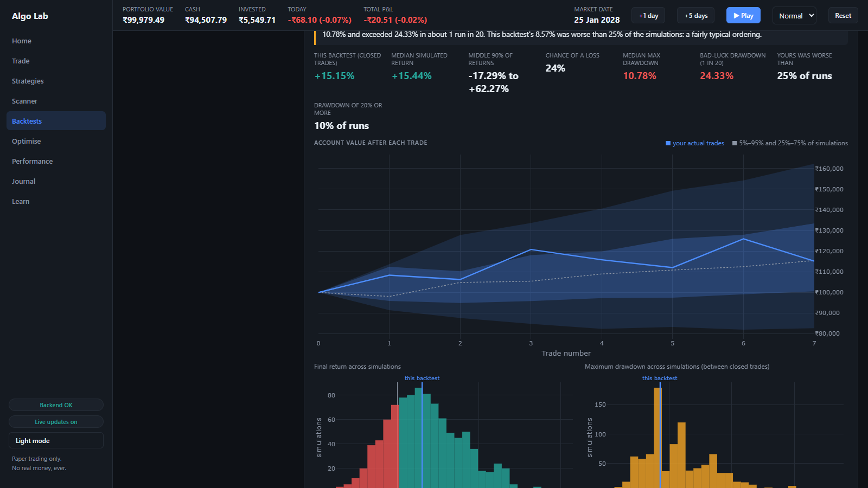The width and height of the screenshot is (868, 488).
Task: Go to the Trade section
Action: tap(56, 61)
